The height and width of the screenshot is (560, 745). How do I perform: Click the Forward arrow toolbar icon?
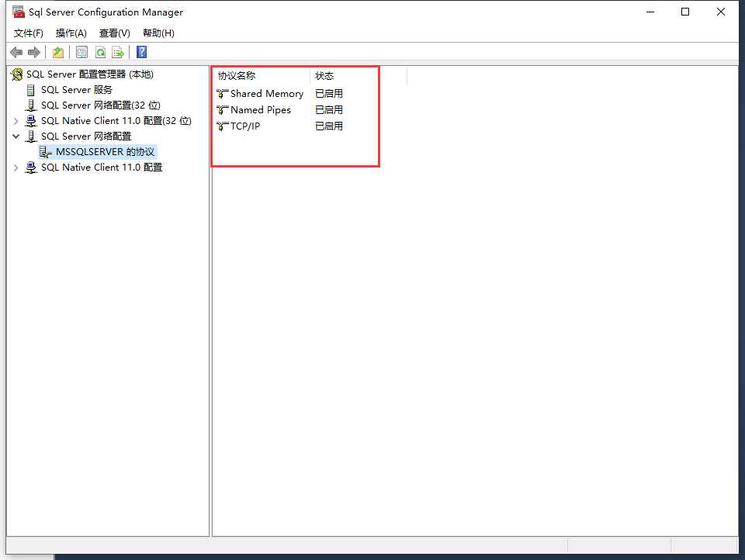[x=33, y=52]
